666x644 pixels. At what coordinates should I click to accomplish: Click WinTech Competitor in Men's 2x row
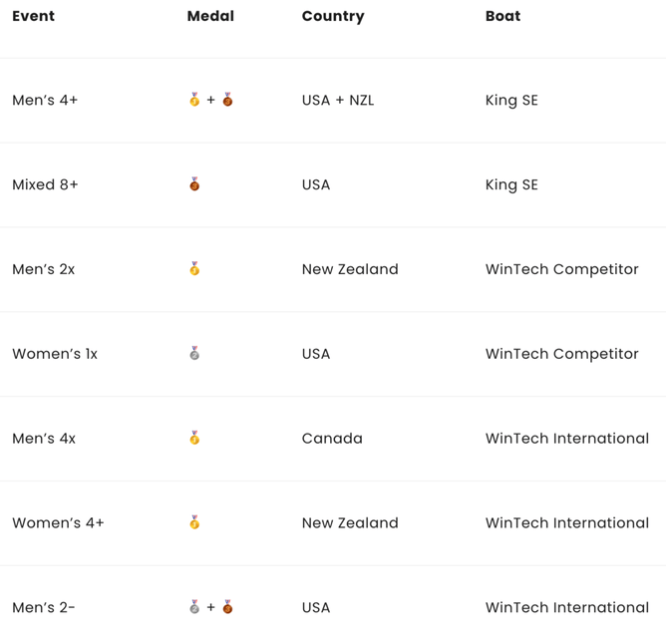pos(561,269)
